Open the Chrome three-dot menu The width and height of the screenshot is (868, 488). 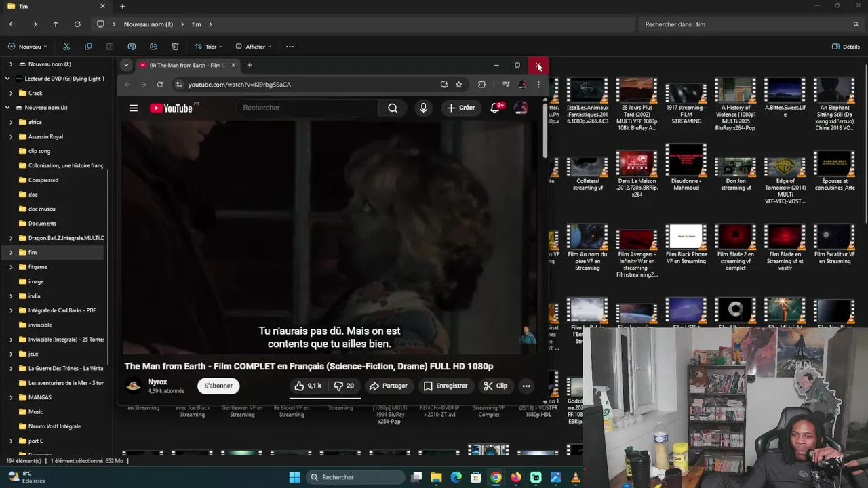pyautogui.click(x=538, y=85)
